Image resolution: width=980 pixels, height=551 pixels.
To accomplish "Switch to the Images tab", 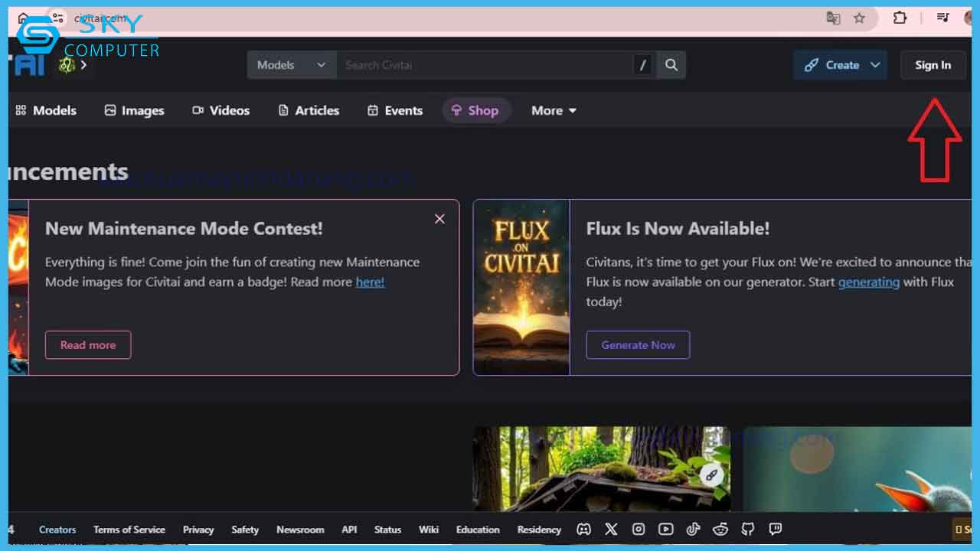I will 134,110.
